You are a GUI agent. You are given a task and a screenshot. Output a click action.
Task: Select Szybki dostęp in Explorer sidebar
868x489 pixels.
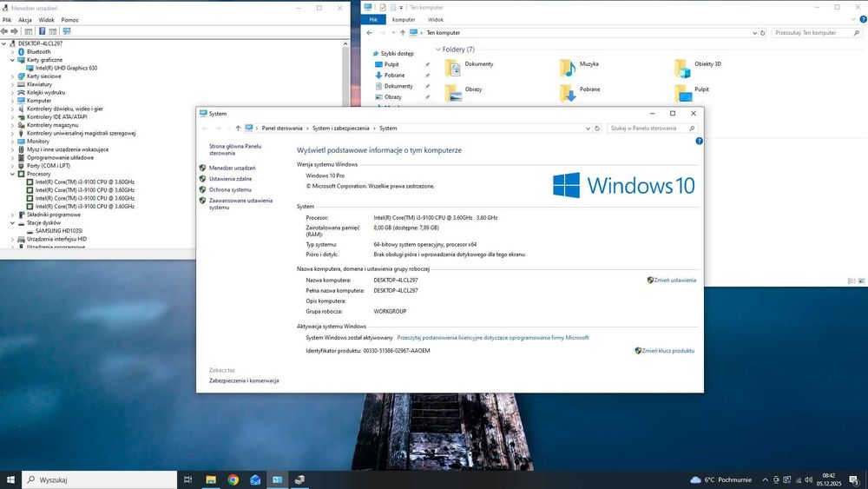pyautogui.click(x=397, y=54)
